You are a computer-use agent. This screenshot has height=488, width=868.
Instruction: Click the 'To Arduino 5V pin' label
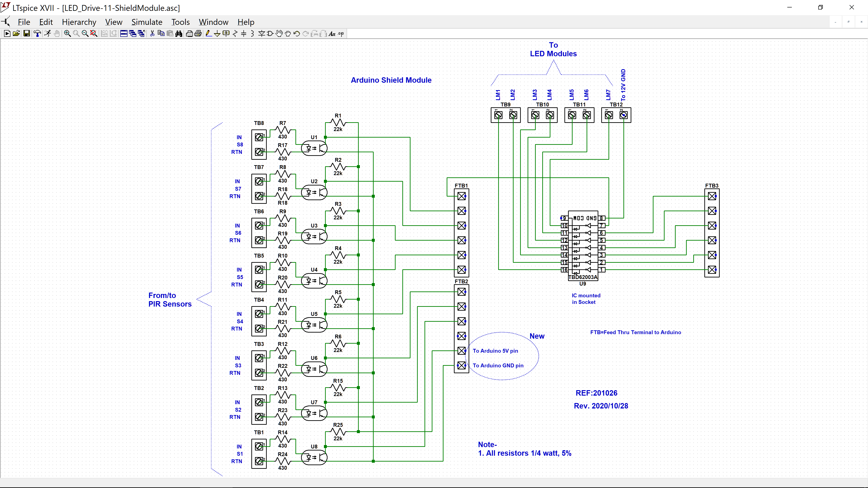495,351
